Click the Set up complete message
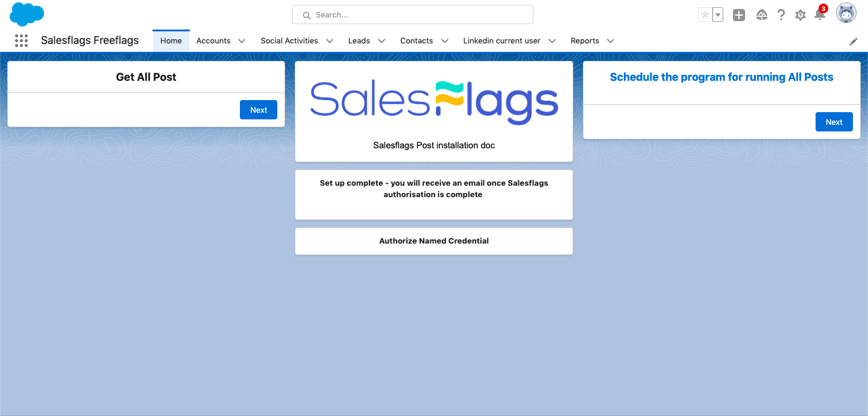 coord(434,189)
